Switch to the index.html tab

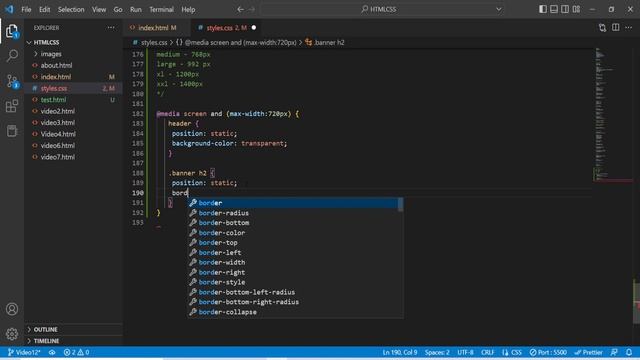pos(157,28)
